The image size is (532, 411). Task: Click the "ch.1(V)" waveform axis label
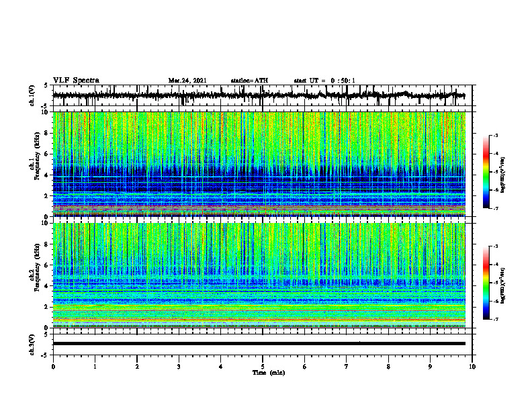click(x=32, y=95)
